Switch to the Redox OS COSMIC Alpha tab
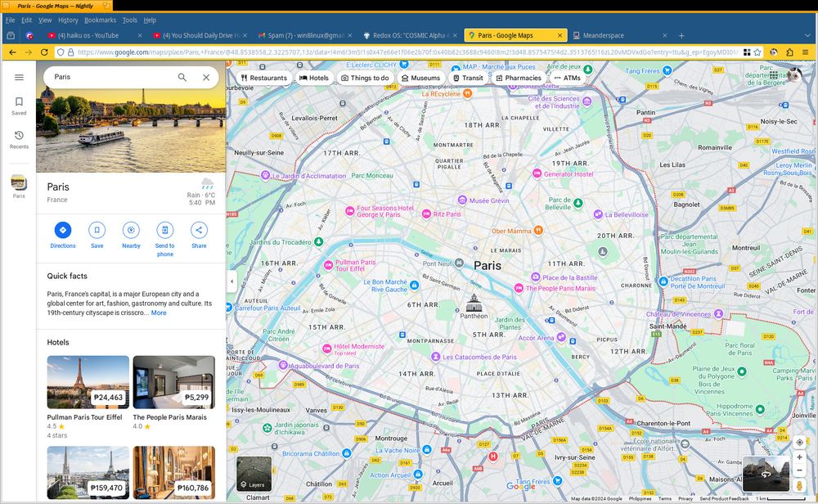This screenshot has height=504, width=818. (410, 35)
